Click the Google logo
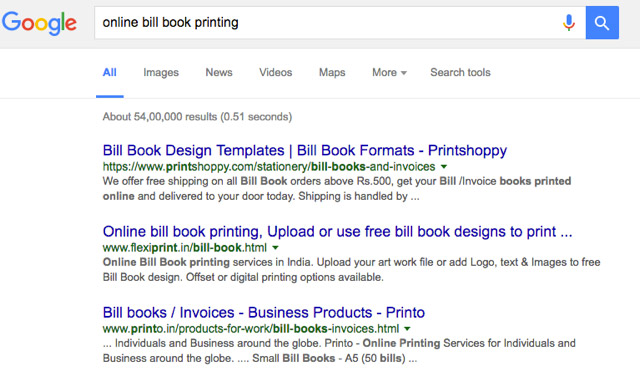This screenshot has width=640, height=377. pos(39,23)
